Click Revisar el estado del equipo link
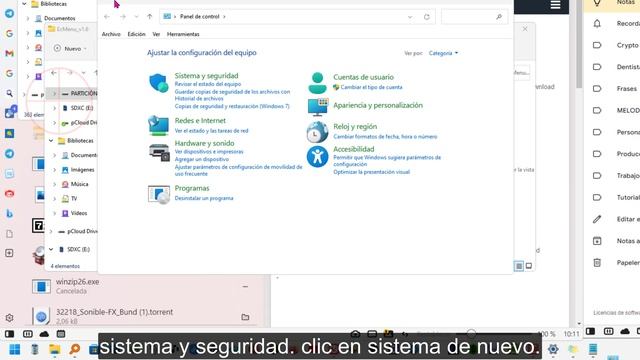Viewport: 640px width, 360px height. (208, 84)
